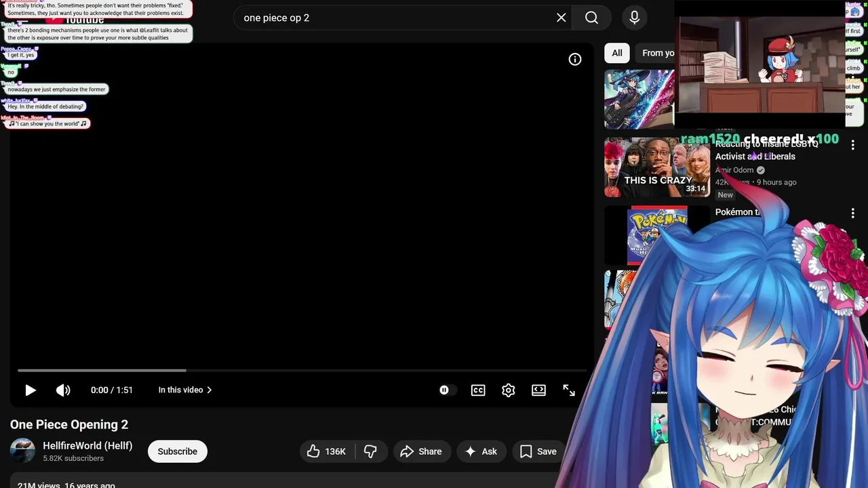Click the video title One Piece Opening 2
868x488 pixels.
69,425
